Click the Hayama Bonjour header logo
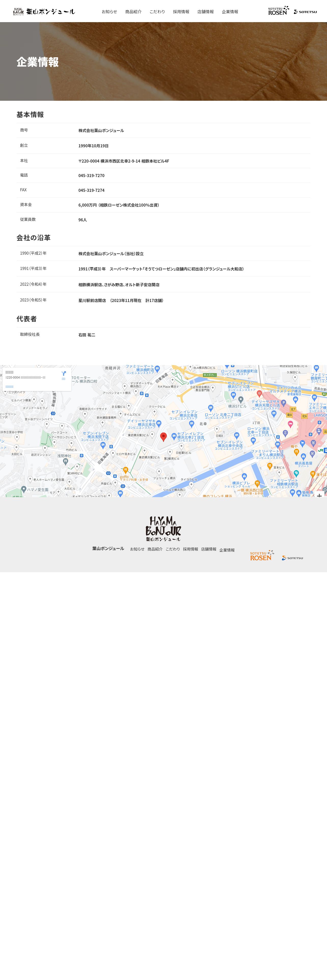 [x=44, y=12]
